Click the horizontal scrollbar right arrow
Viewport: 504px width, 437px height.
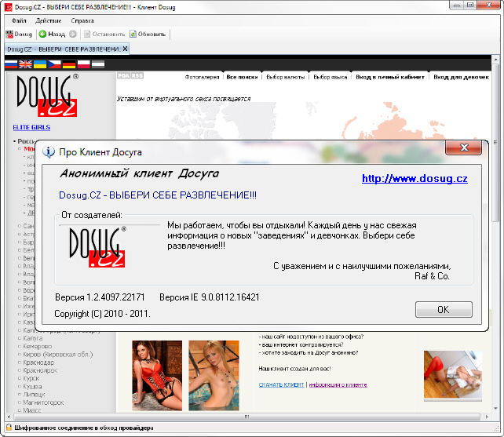point(487,417)
